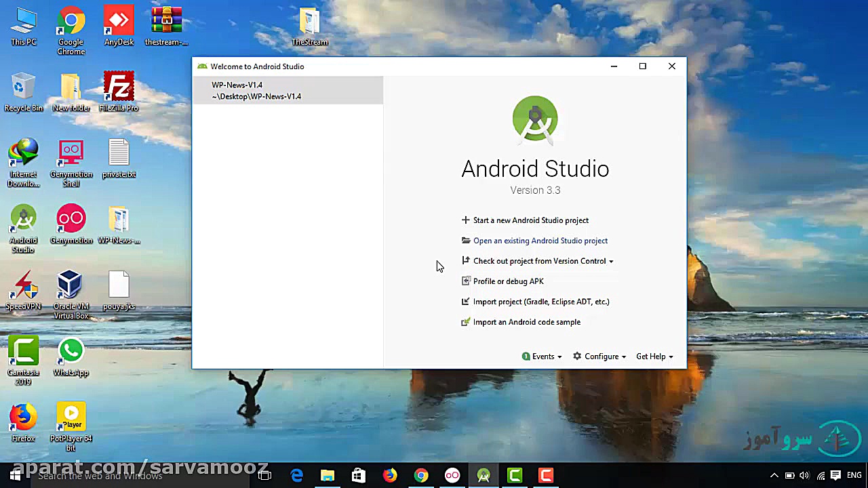Click the Import Android code sample icon
868x488 pixels.
pyautogui.click(x=465, y=322)
